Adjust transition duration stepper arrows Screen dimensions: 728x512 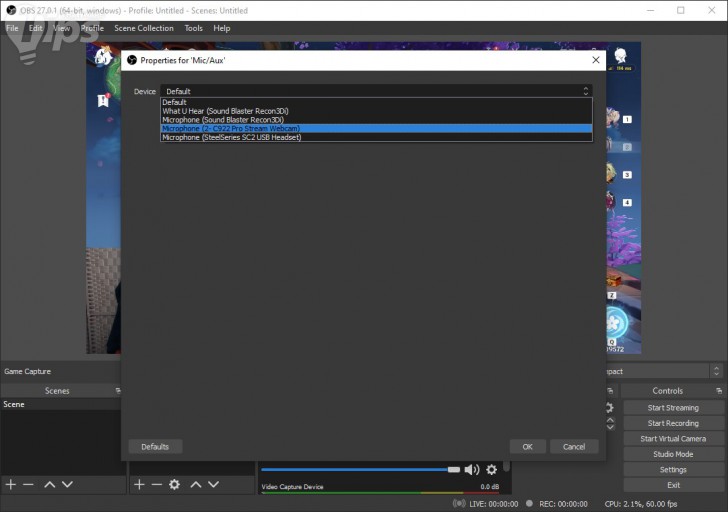point(611,423)
